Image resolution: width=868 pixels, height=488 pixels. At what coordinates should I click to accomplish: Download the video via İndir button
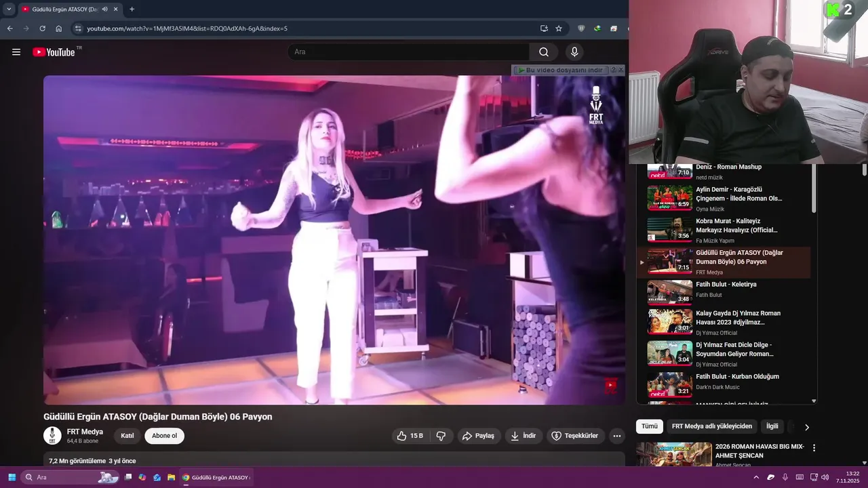point(524,436)
